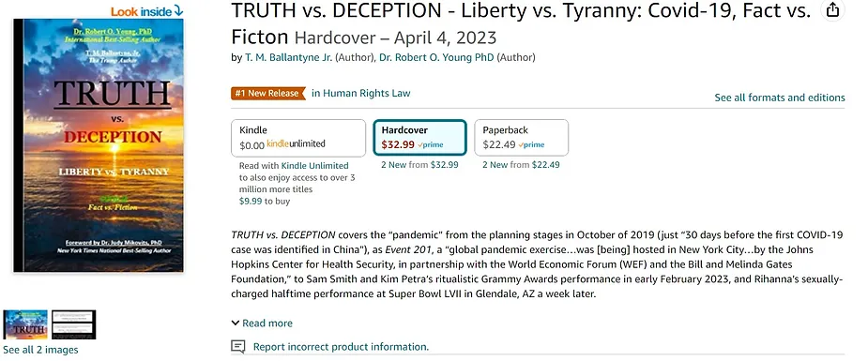Click the #1 New Release badge

pyautogui.click(x=268, y=94)
